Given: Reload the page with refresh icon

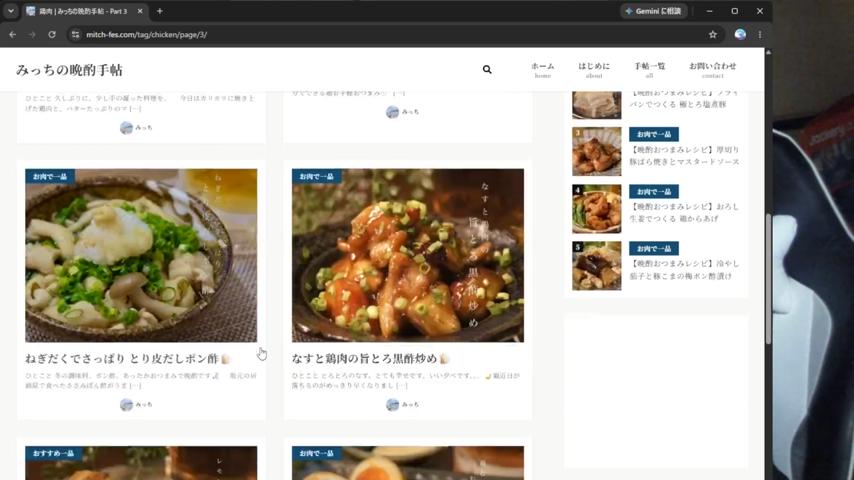Looking at the screenshot, I should (52, 34).
